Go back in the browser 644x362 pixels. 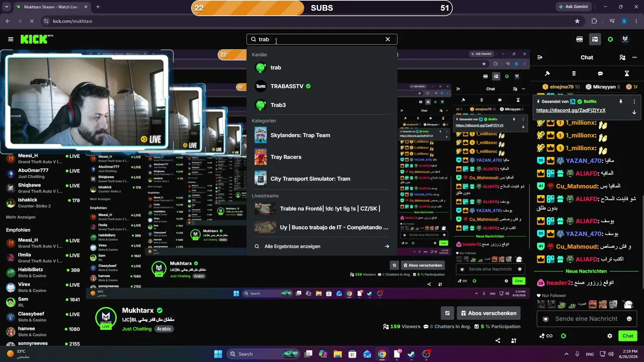point(8,21)
